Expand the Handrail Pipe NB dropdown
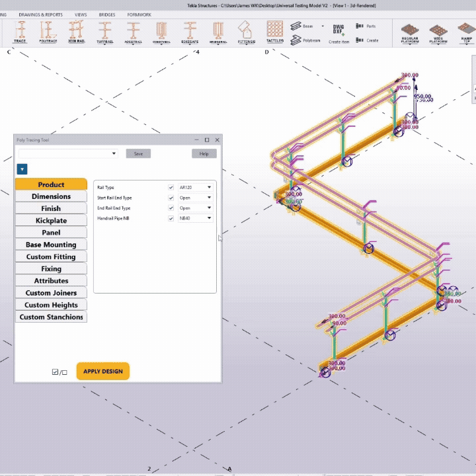Viewport: 476px width, 476px height. (x=195, y=218)
